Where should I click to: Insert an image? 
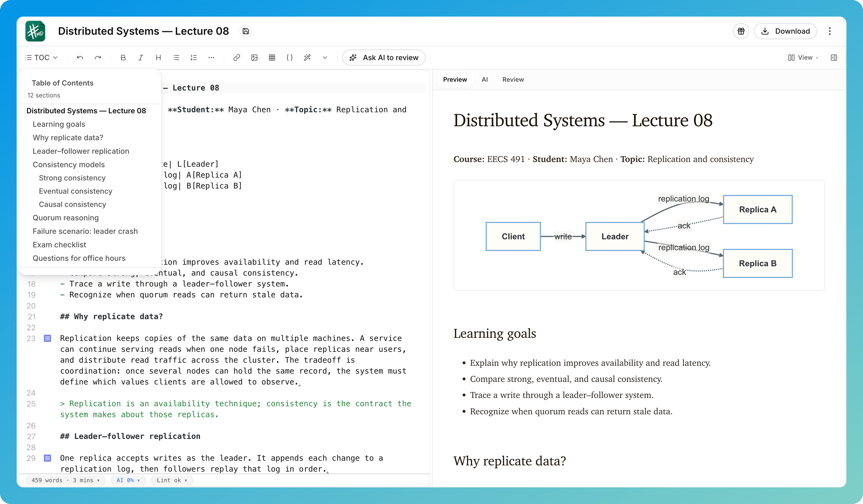coord(254,58)
